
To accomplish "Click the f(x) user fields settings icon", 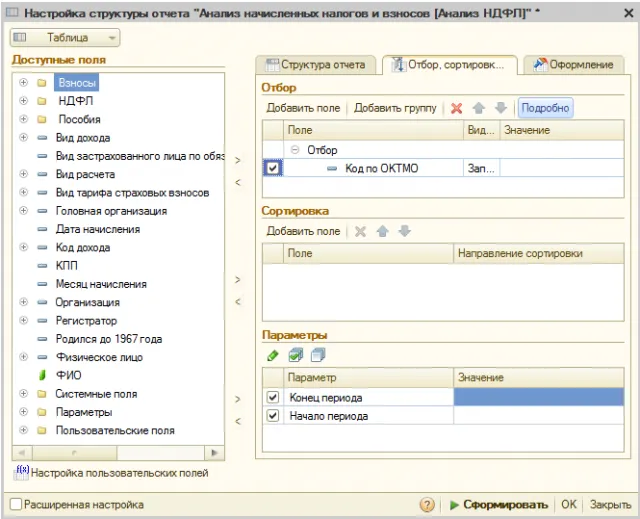I will [x=21, y=472].
